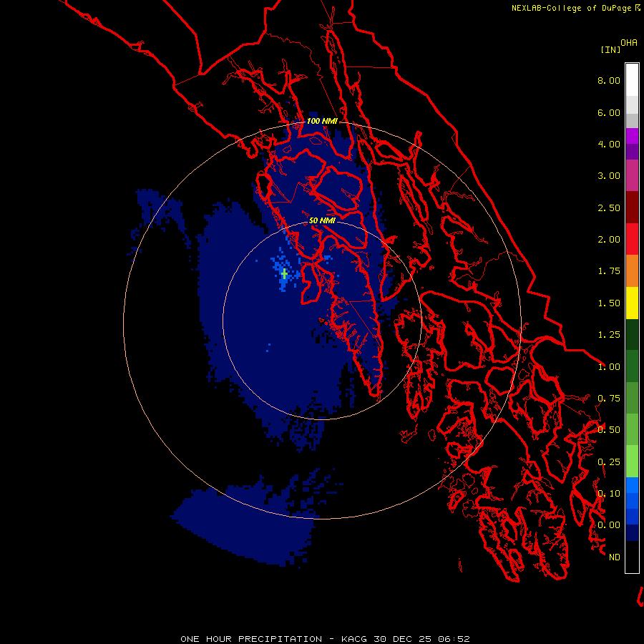The image size is (644, 644).
Task: Pick the white top legend swatch
Action: (632, 79)
